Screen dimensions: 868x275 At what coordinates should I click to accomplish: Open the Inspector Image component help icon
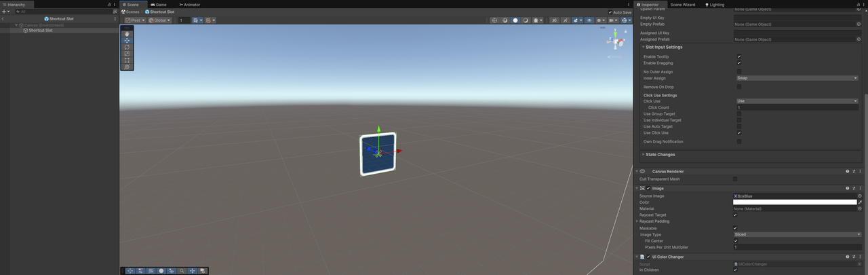(x=848, y=188)
